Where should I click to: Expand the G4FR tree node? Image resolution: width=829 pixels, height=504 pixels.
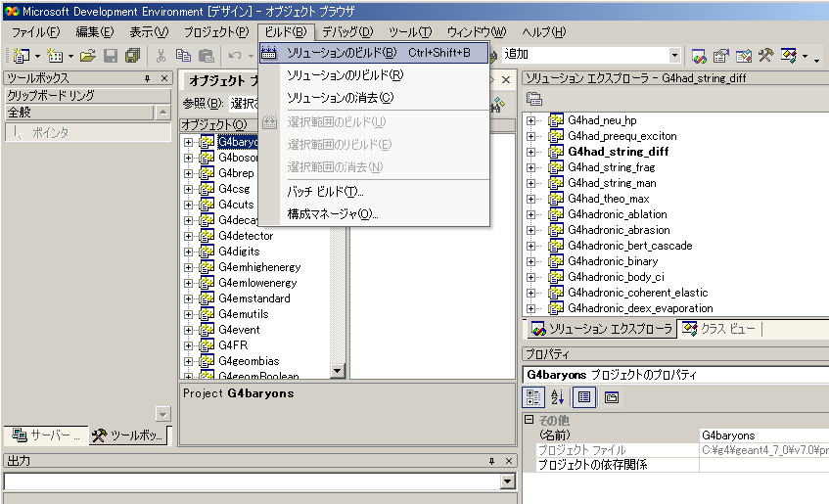188,345
